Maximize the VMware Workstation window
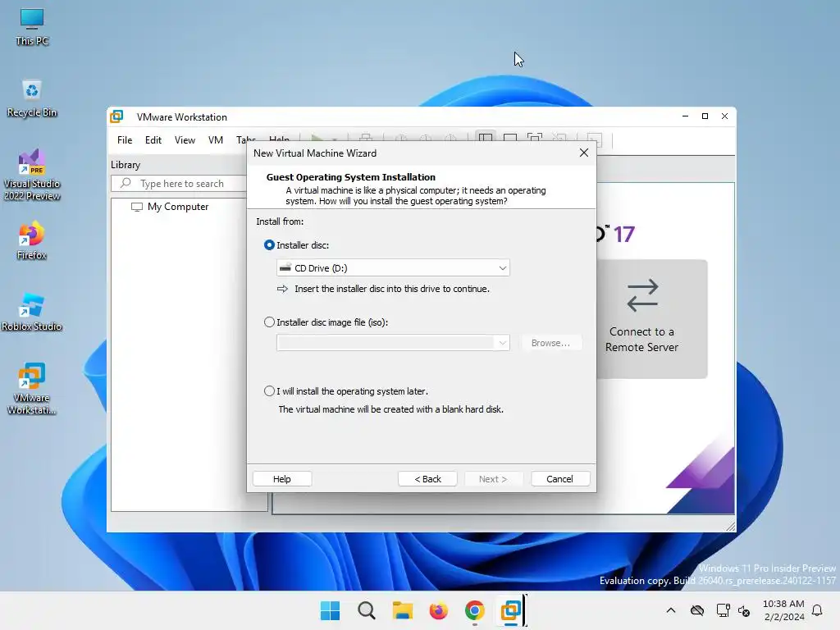 click(x=705, y=116)
